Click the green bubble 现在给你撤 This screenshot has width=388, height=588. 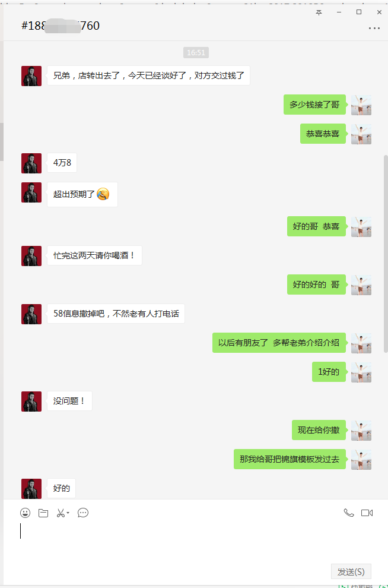(x=319, y=430)
